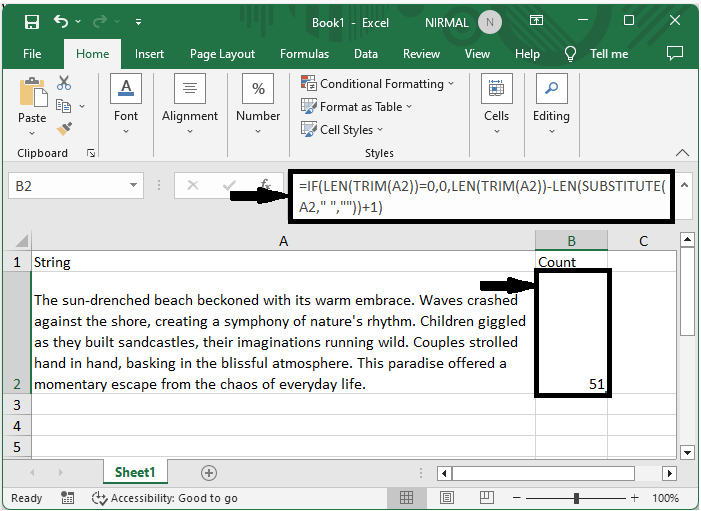701x511 pixels.
Task: Select row 3 header
Action: [x=17, y=405]
